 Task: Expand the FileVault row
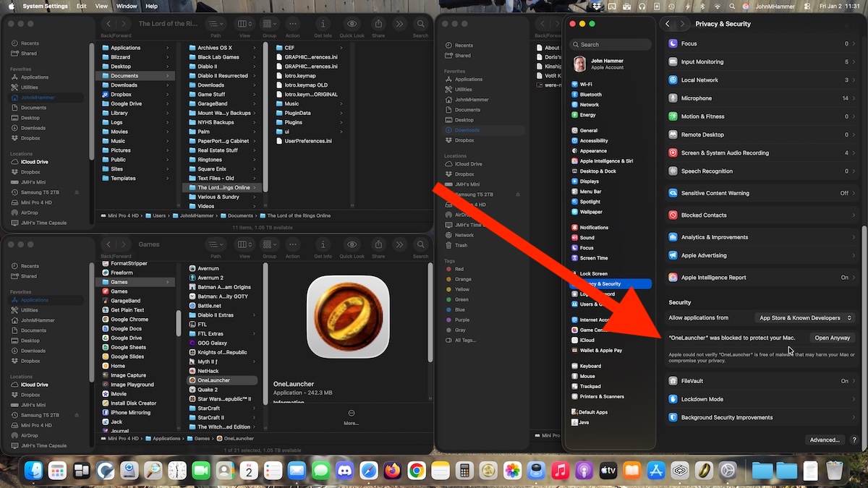point(762,381)
